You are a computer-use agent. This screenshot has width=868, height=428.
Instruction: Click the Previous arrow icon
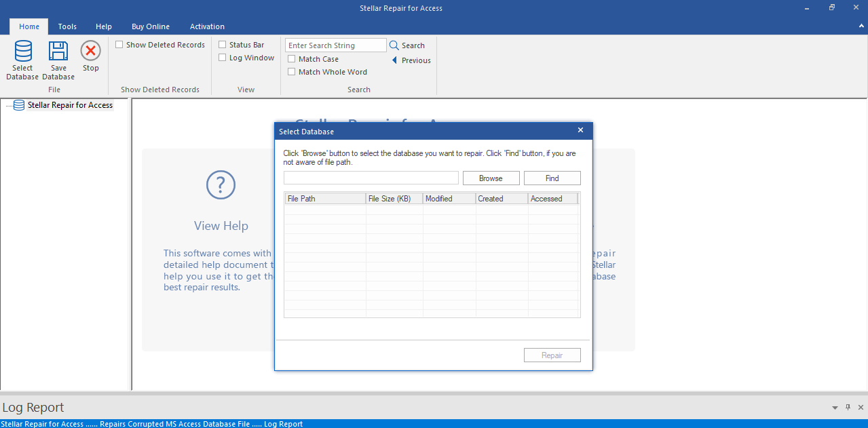tap(394, 60)
